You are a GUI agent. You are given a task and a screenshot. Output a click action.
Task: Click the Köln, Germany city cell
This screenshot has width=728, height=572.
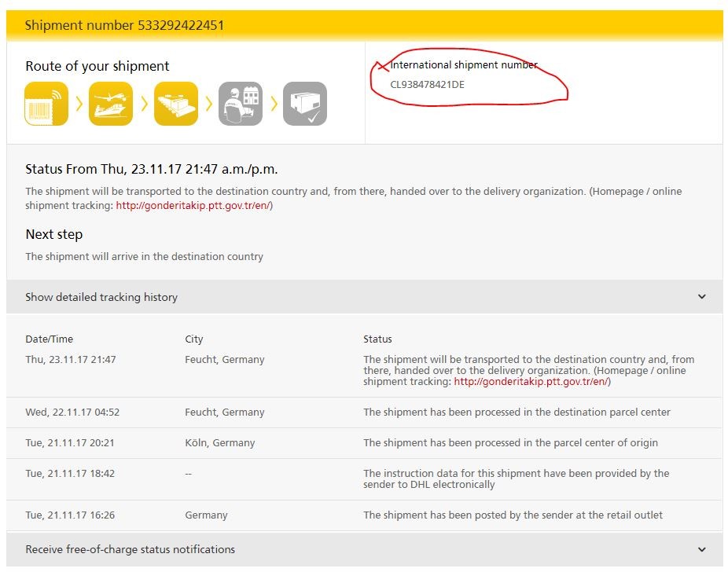220,442
